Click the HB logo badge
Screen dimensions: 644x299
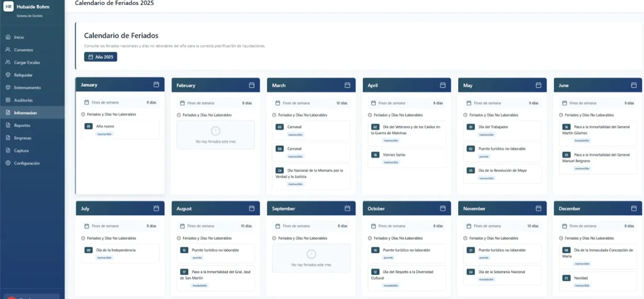[x=8, y=7]
